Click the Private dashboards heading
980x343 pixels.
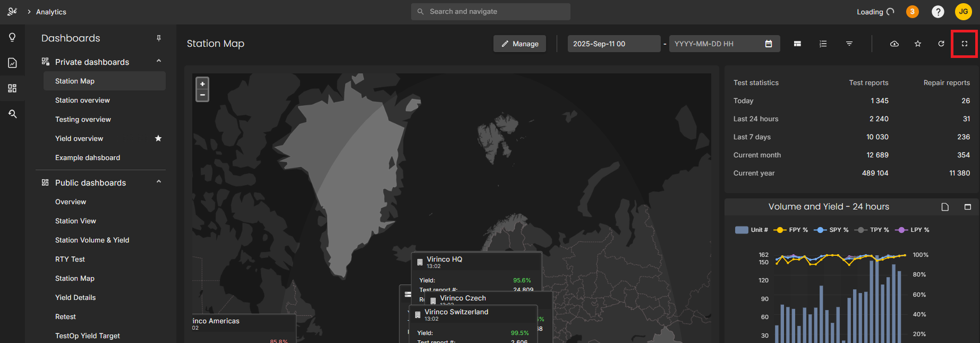coord(92,62)
